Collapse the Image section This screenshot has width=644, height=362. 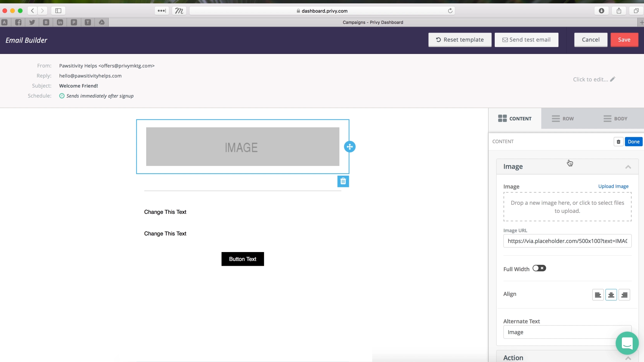pos(628,167)
